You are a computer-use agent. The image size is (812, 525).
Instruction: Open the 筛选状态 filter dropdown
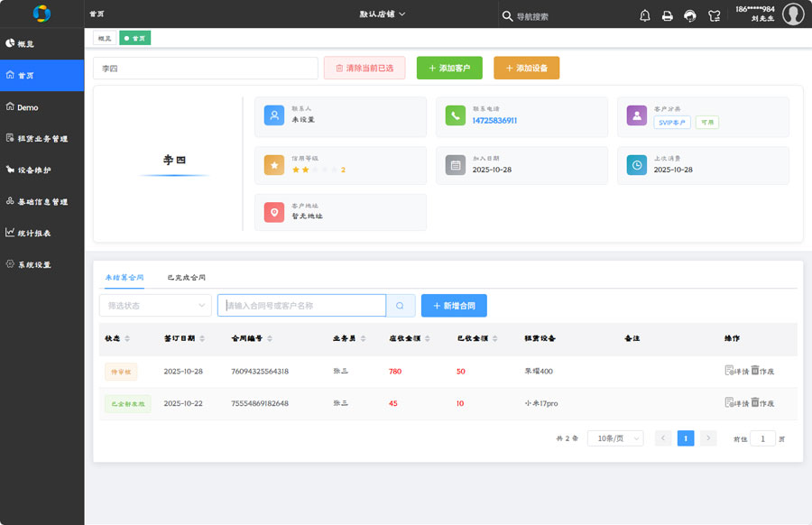tap(155, 306)
